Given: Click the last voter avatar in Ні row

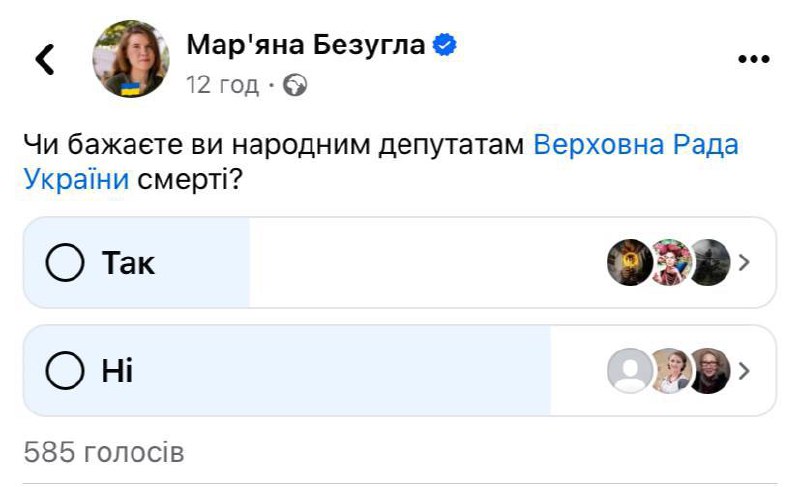Looking at the screenshot, I should click(x=708, y=371).
